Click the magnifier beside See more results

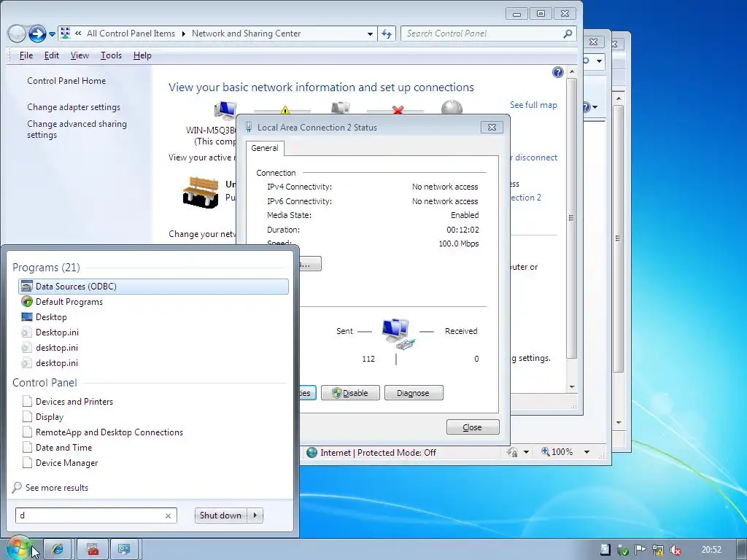tap(18, 487)
